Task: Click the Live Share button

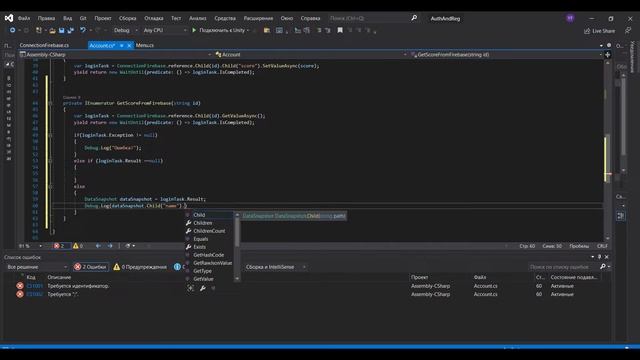Action: [x=599, y=31]
